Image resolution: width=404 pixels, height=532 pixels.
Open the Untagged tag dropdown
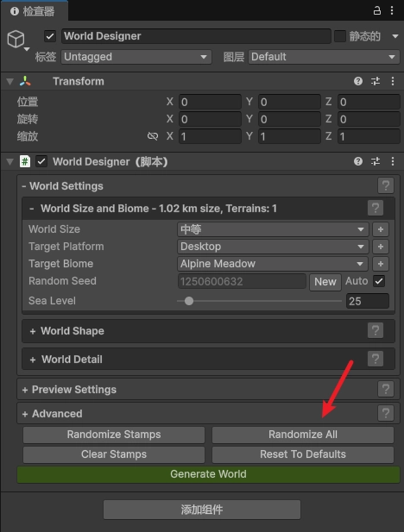coord(136,57)
